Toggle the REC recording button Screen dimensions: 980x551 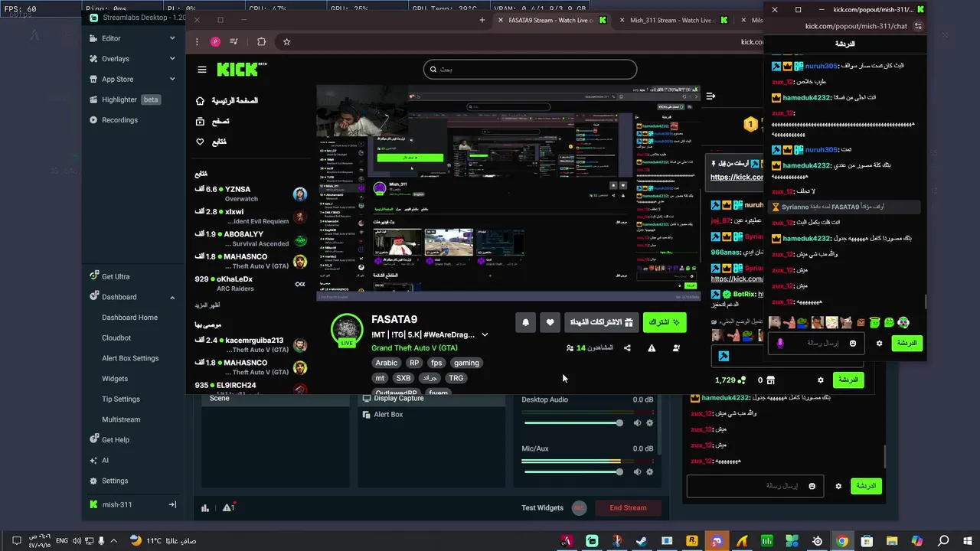[x=580, y=508]
